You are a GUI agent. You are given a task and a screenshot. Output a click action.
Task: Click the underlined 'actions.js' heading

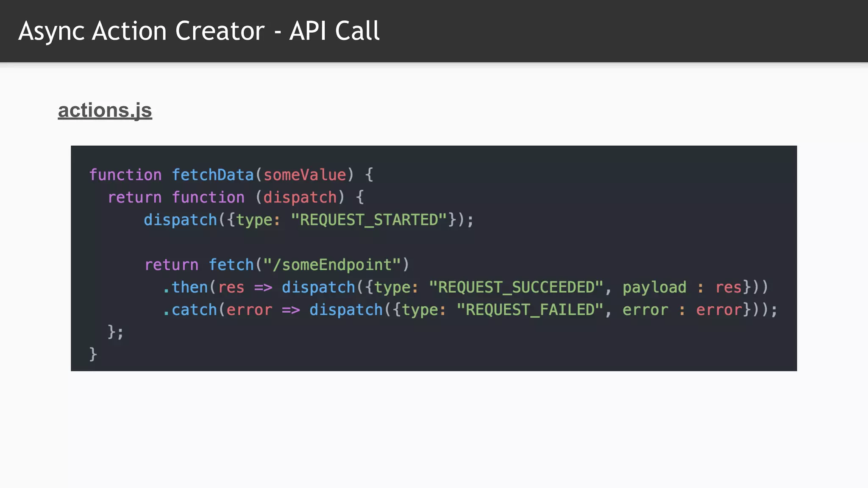pos(105,111)
